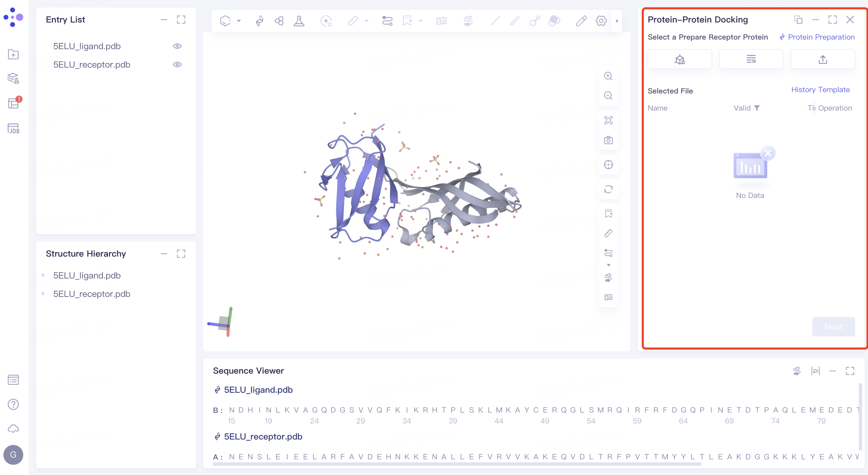This screenshot has width=868, height=475.
Task: Open the Help question-mark icon in the sidebar
Action: pos(13,404)
